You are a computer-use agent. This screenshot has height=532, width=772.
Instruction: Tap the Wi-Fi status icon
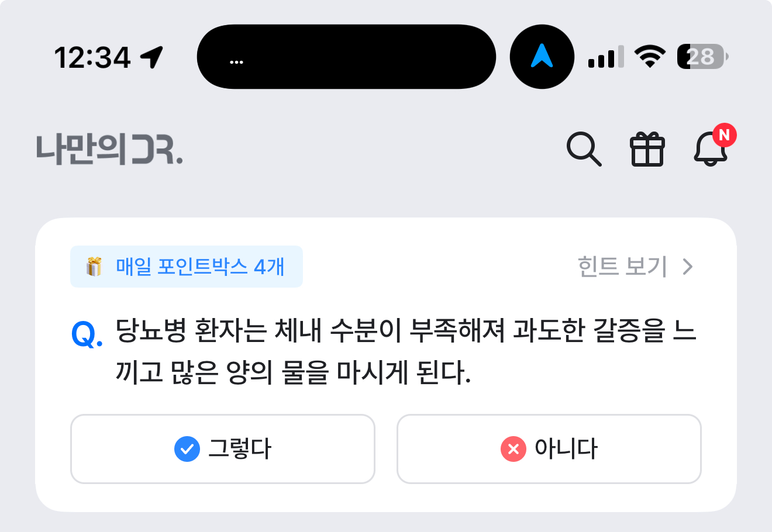point(650,57)
